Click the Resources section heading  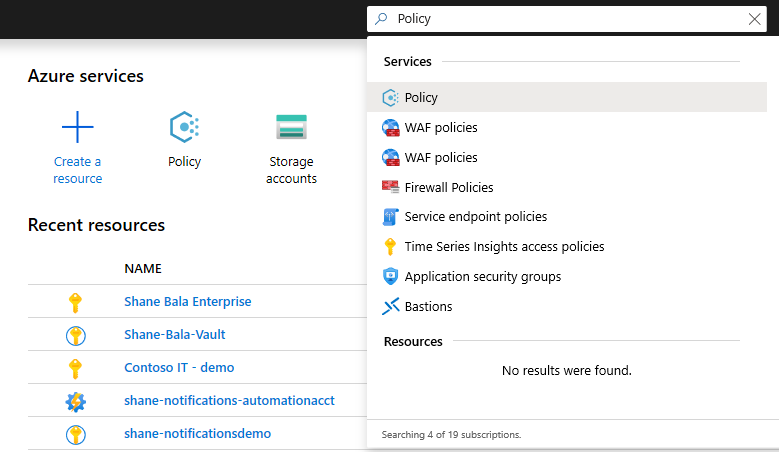(413, 342)
